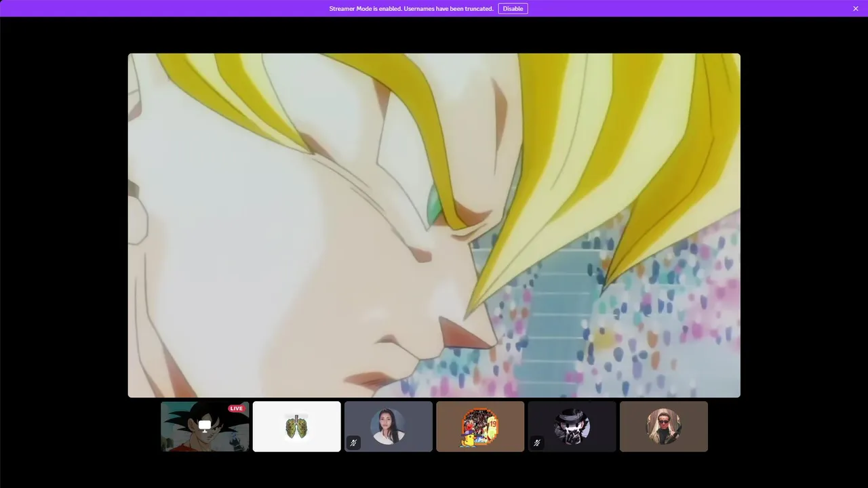Dismiss the Streamer Mode notification banner
This screenshot has height=488, width=868.
tap(856, 9)
